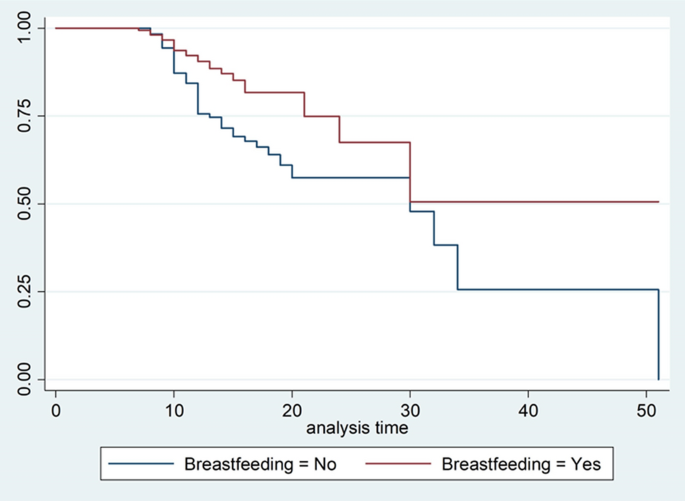Screen dimensions: 685x501
Task: Click the x-axis tick label 20
Action: tap(292, 409)
